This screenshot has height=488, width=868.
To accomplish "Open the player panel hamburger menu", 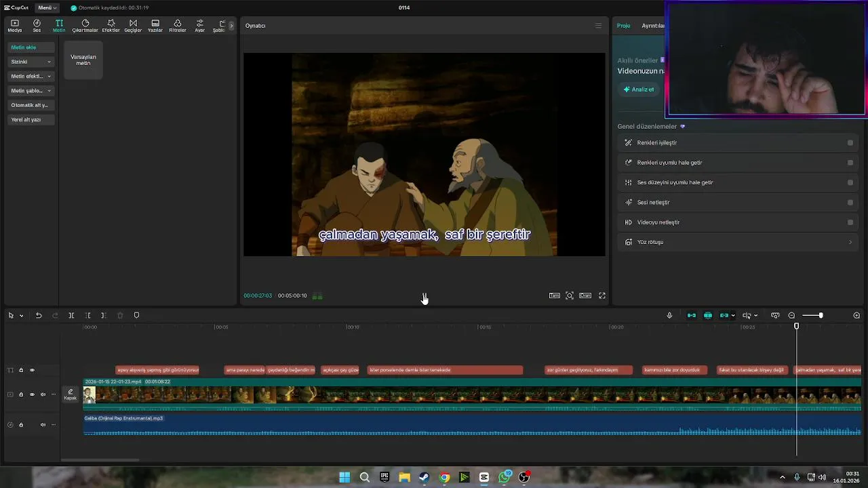I will coord(598,26).
